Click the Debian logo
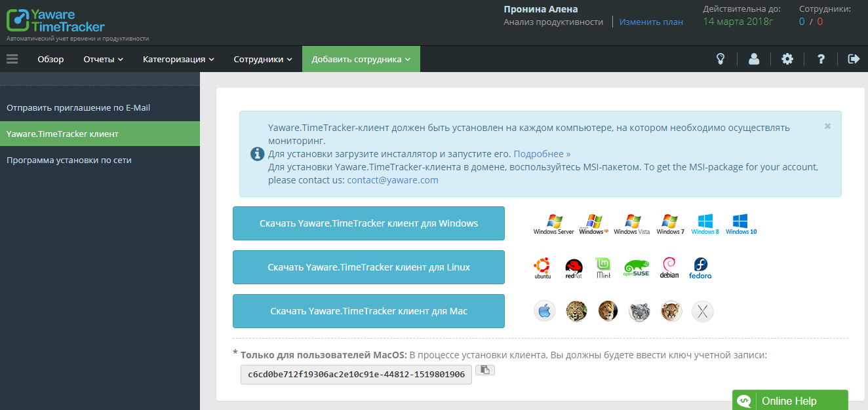 click(x=669, y=268)
